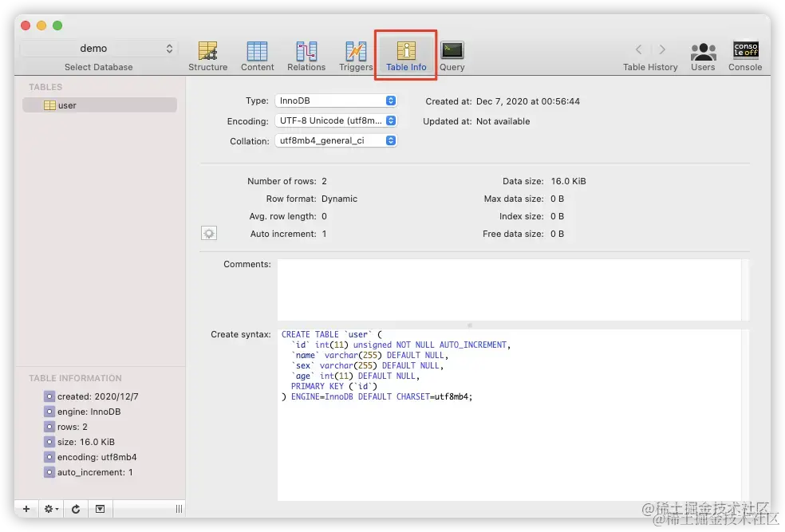Open the Query editor icon

pyautogui.click(x=452, y=50)
